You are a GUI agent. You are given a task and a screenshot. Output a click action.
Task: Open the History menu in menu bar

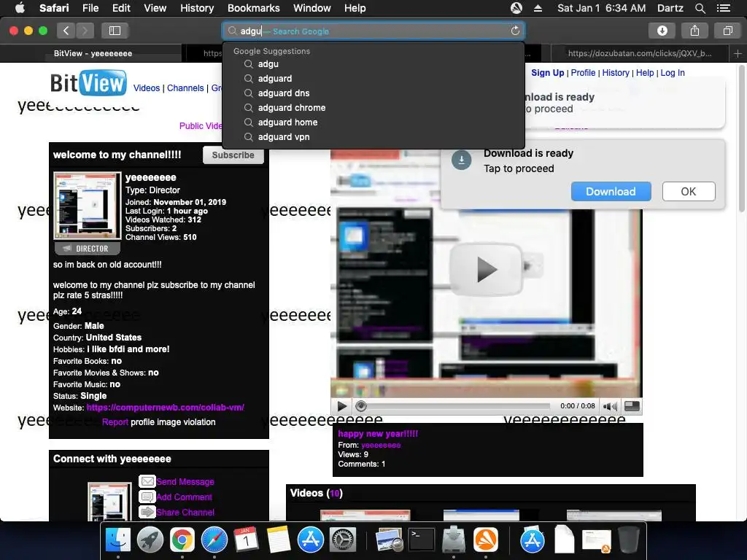pos(197,8)
